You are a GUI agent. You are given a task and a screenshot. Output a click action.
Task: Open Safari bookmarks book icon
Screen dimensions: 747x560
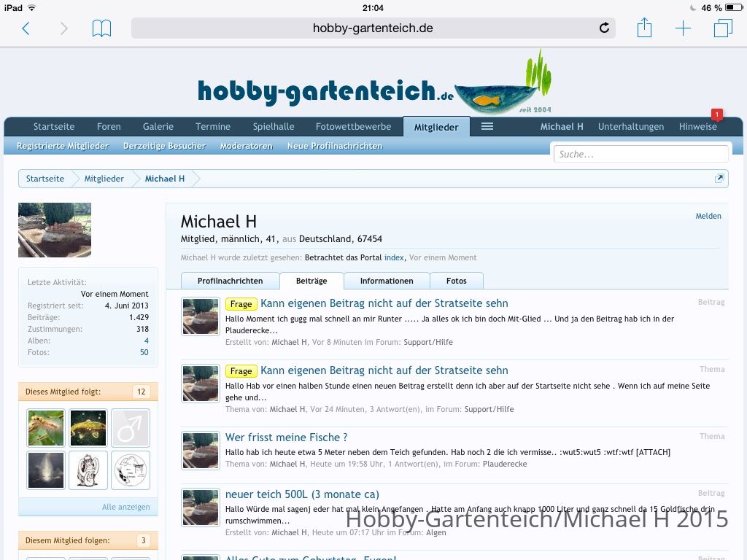pos(101,28)
